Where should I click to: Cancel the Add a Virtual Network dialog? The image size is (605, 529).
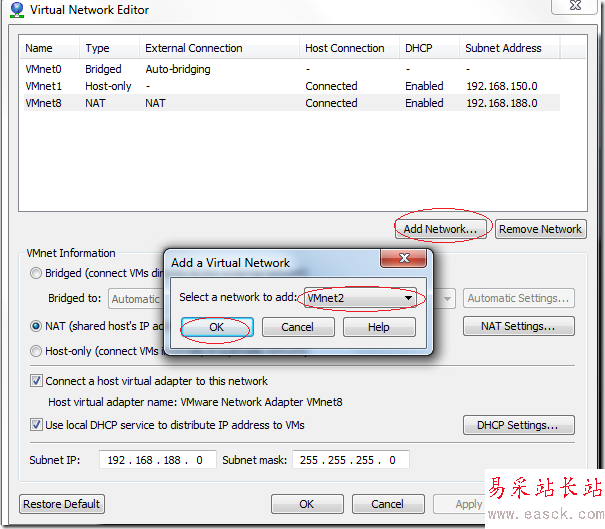coord(298,327)
